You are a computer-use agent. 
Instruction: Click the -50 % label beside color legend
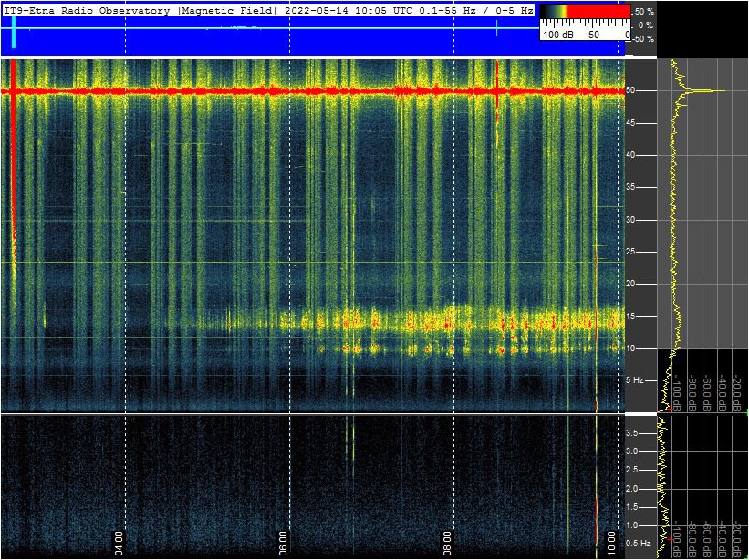(x=642, y=39)
